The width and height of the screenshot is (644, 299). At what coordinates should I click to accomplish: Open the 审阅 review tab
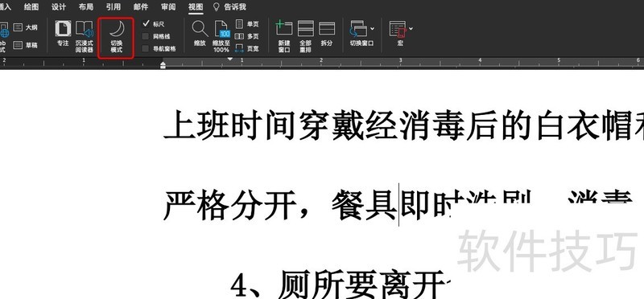tap(168, 7)
